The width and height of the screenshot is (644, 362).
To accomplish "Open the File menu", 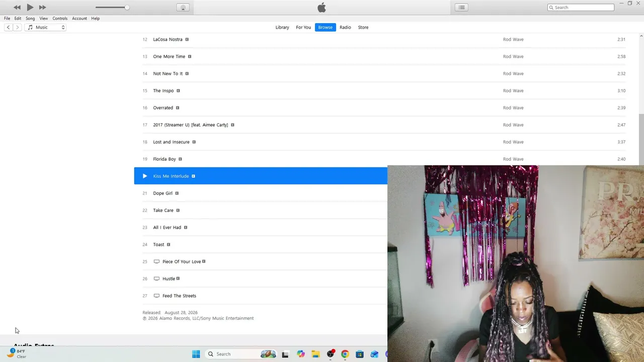I will 7,18.
